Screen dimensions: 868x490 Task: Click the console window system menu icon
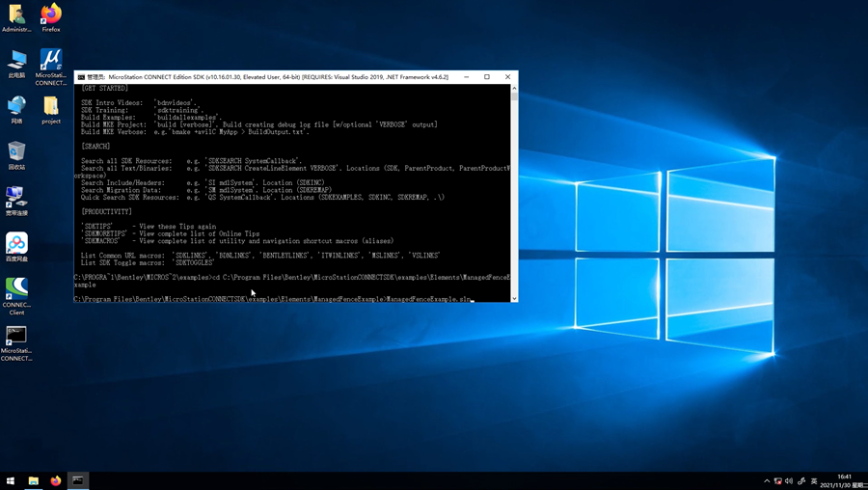pyautogui.click(x=81, y=77)
